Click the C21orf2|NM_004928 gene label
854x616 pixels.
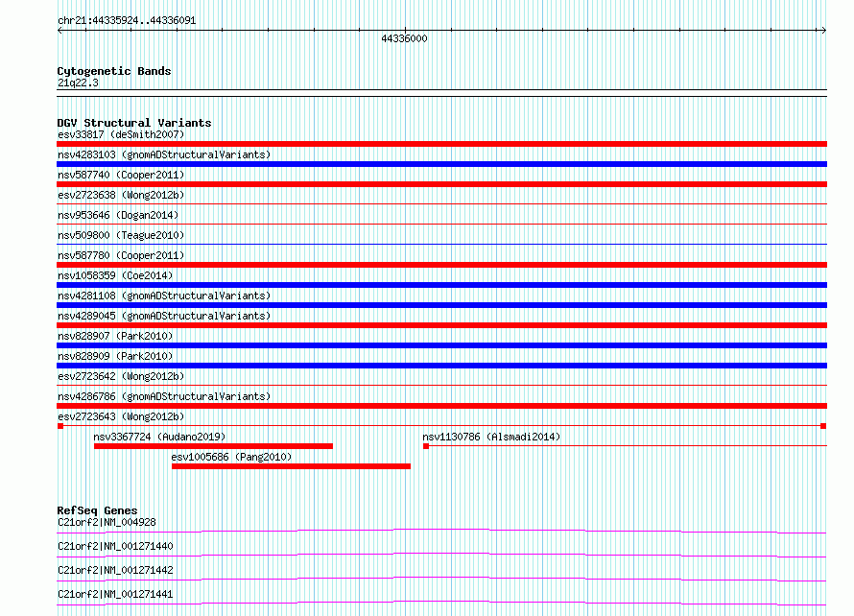107,522
